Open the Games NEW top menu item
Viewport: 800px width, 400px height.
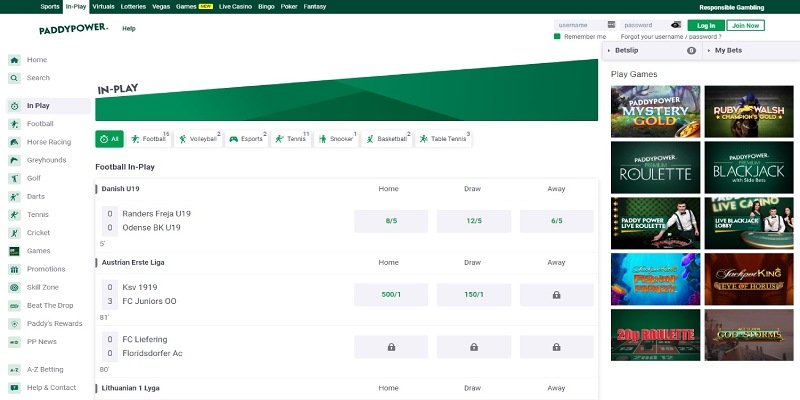pyautogui.click(x=194, y=7)
